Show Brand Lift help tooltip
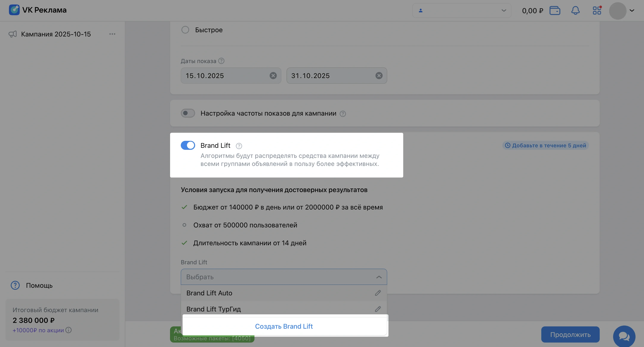This screenshot has width=644, height=347. click(239, 146)
